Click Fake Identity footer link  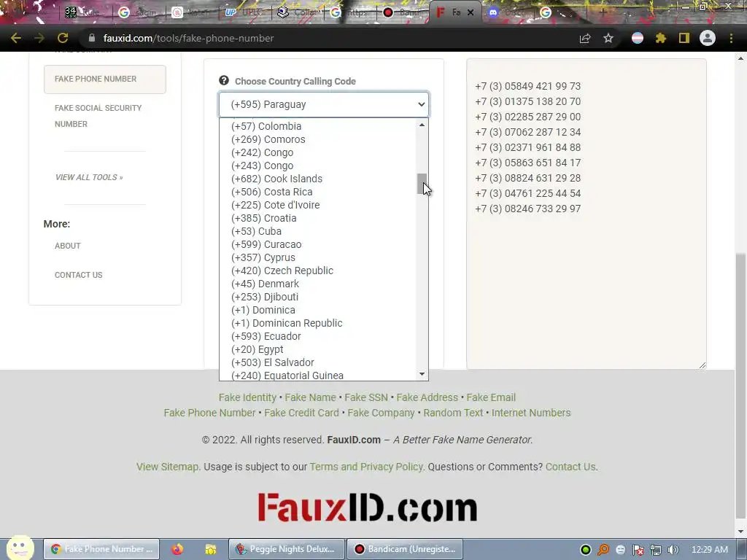point(247,397)
